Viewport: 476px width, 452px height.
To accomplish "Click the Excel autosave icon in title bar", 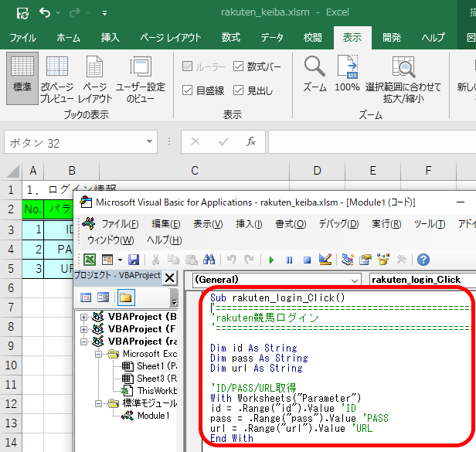I will point(22,13).
